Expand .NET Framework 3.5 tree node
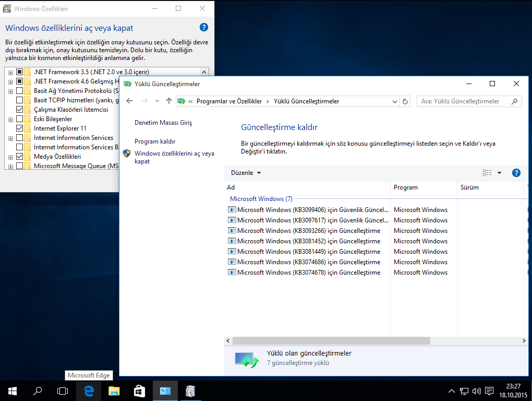532x401 pixels. [x=11, y=73]
